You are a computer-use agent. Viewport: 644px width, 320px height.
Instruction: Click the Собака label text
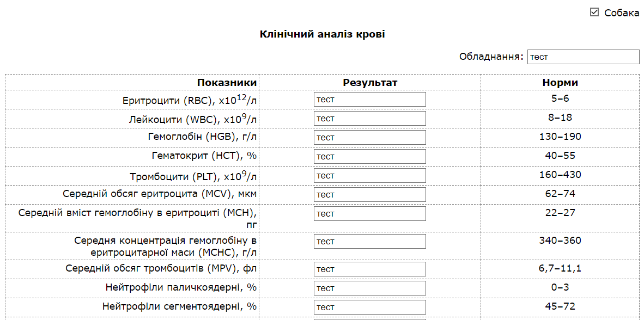[622, 13]
